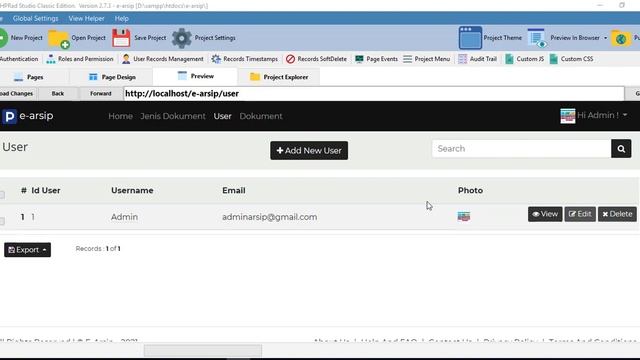This screenshot has height=360, width=640.
Task: Open Project folder icon
Action: coord(59,38)
